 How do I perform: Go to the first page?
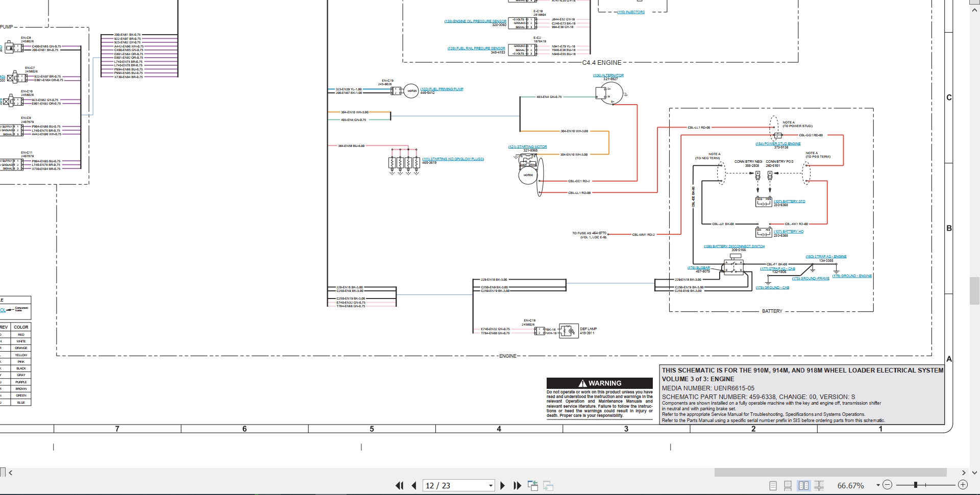tap(400, 485)
